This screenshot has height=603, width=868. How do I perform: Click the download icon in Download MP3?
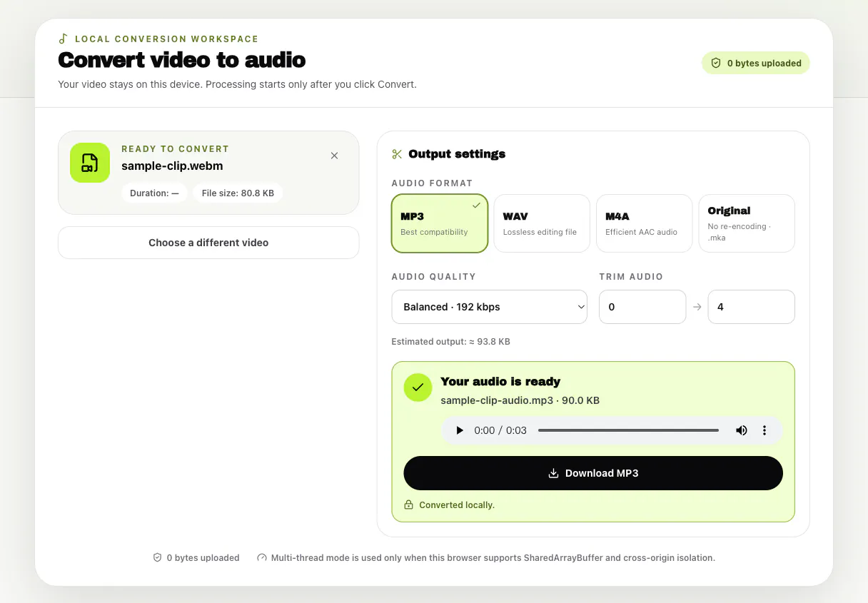click(x=553, y=473)
